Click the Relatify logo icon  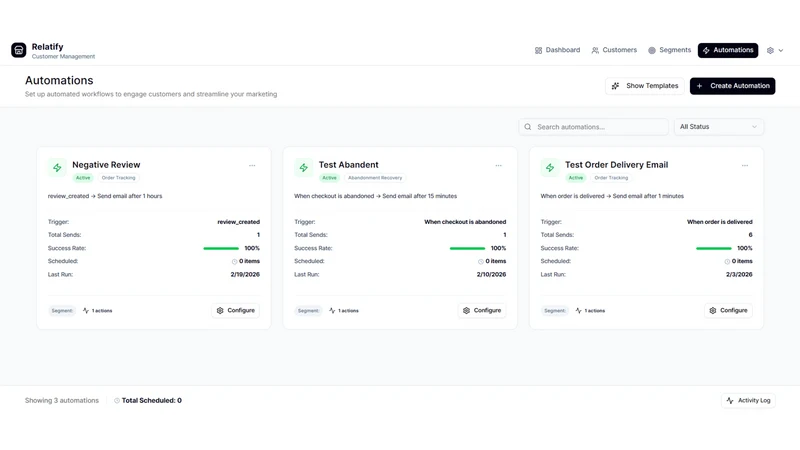pos(19,50)
